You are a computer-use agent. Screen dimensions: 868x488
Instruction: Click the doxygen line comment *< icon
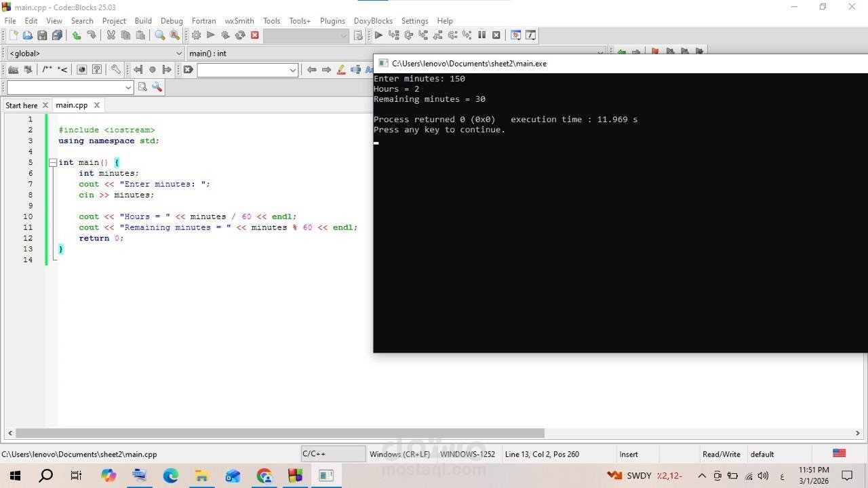(x=62, y=69)
